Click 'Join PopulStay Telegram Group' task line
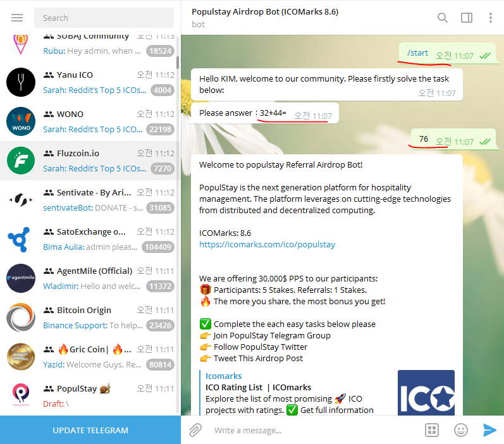 (265, 336)
